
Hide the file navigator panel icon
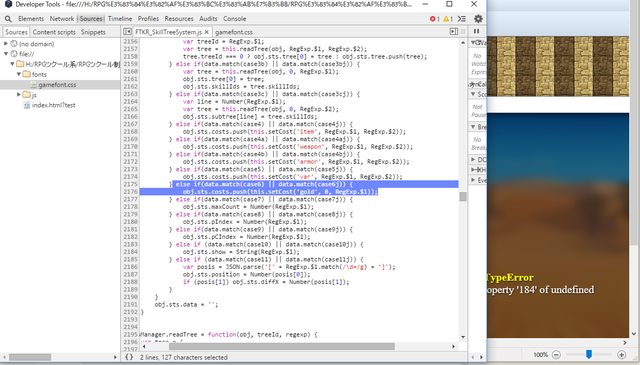coord(127,31)
